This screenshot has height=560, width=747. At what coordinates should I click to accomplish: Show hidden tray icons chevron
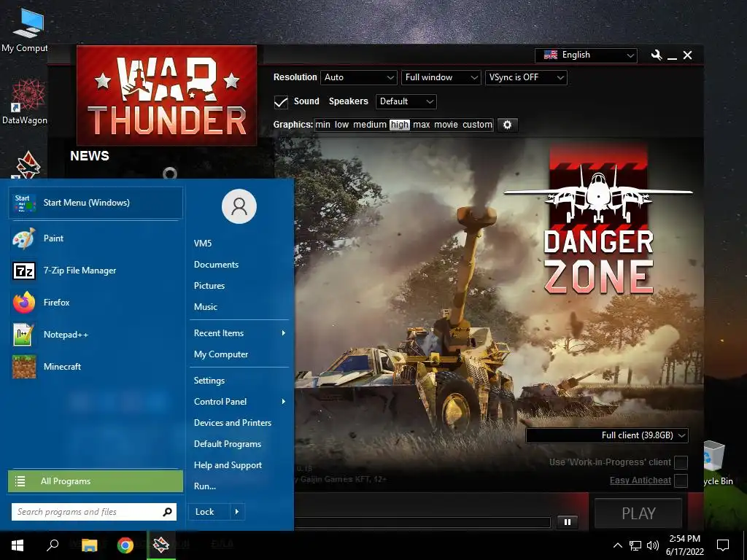click(x=617, y=545)
